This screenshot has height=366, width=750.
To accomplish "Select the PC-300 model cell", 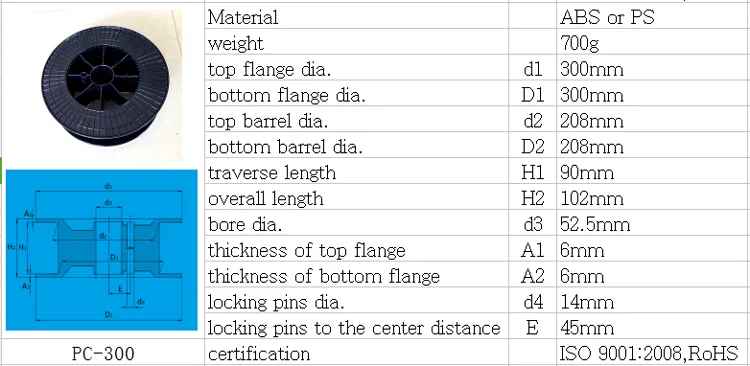I will pyautogui.click(x=103, y=354).
